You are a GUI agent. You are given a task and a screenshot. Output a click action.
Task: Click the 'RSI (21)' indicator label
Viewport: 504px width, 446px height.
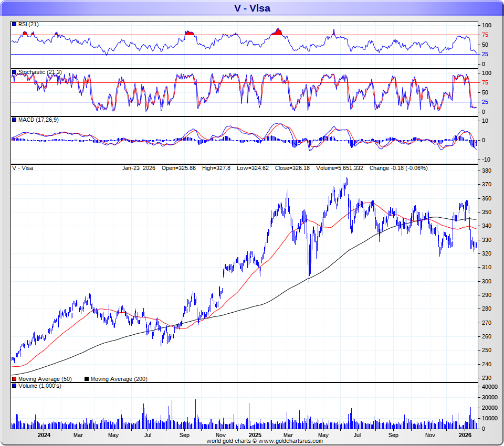tap(28, 25)
